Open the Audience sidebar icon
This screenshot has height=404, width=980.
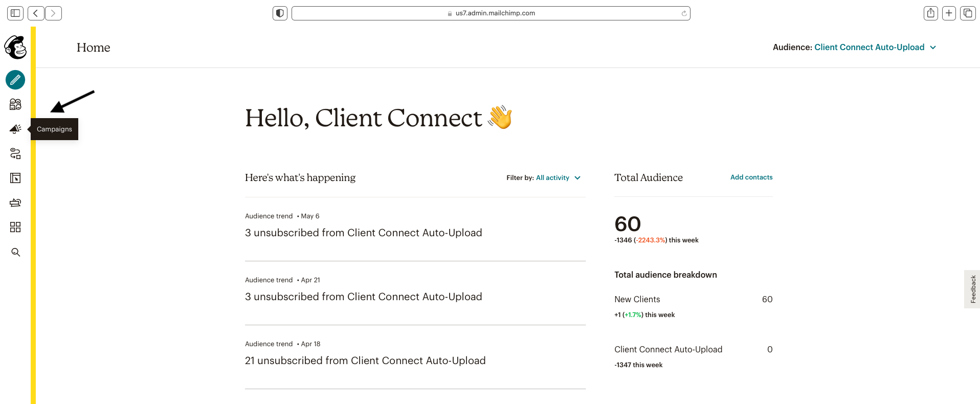15,104
